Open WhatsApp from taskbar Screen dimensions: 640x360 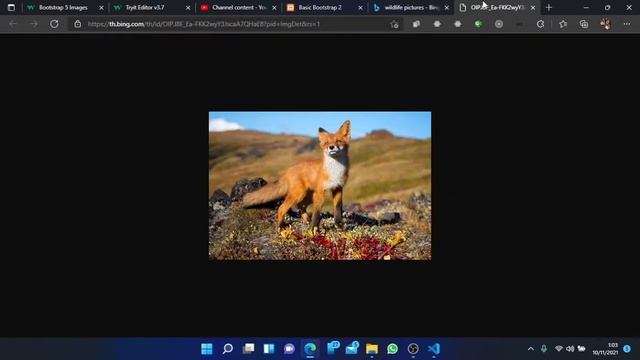(393, 349)
